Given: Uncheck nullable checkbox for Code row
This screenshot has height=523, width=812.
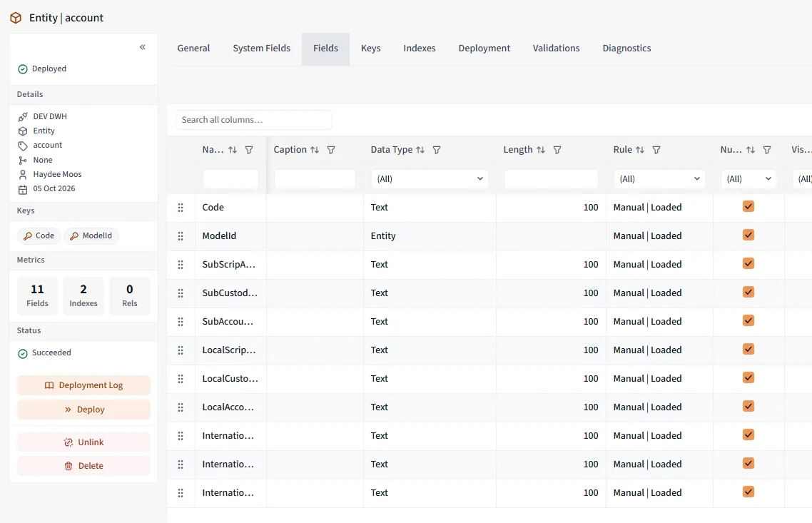Looking at the screenshot, I should click(x=748, y=207).
